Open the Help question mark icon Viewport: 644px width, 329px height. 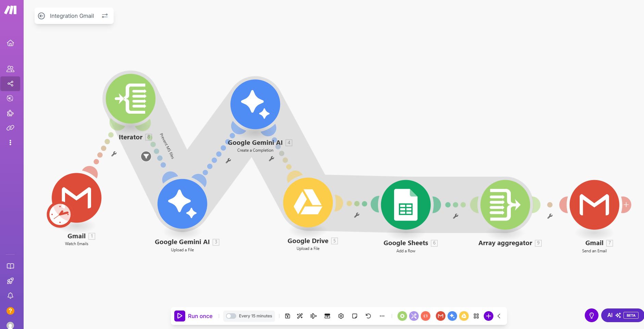(x=10, y=311)
